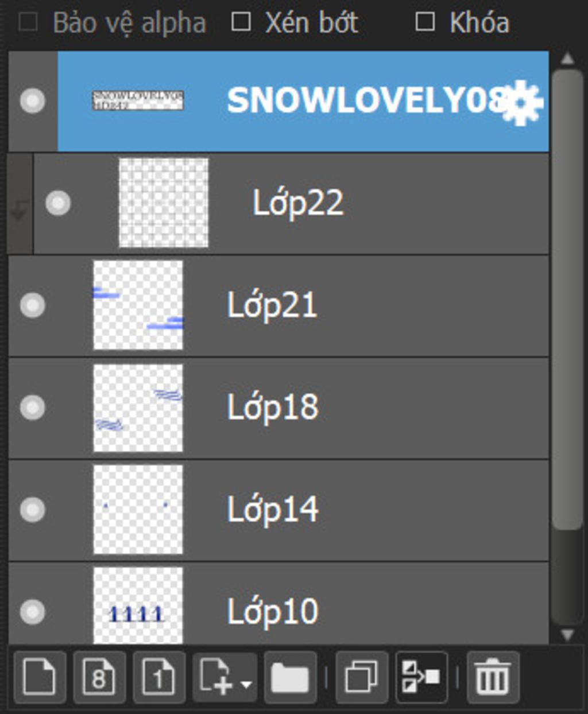Add a new 1-bit layer
The height and width of the screenshot is (714, 588).
(x=159, y=678)
